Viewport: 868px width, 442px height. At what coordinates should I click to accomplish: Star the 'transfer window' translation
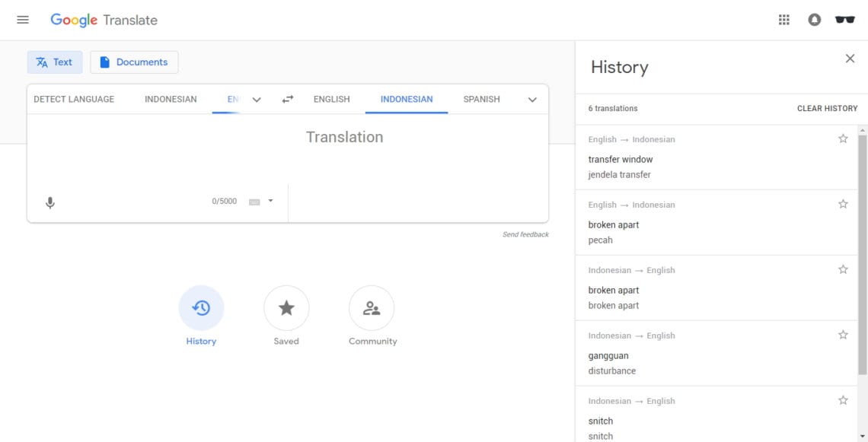843,138
